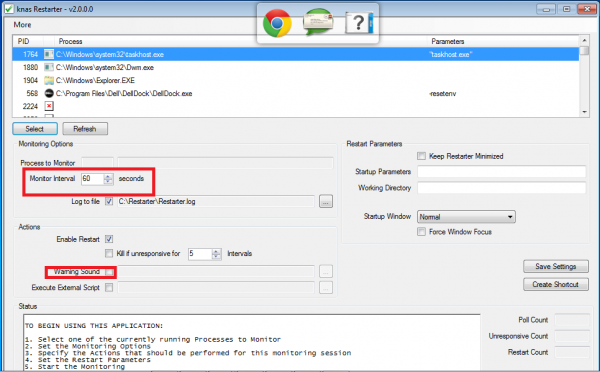Open the More menu
The width and height of the screenshot is (600, 372).
coord(22,25)
